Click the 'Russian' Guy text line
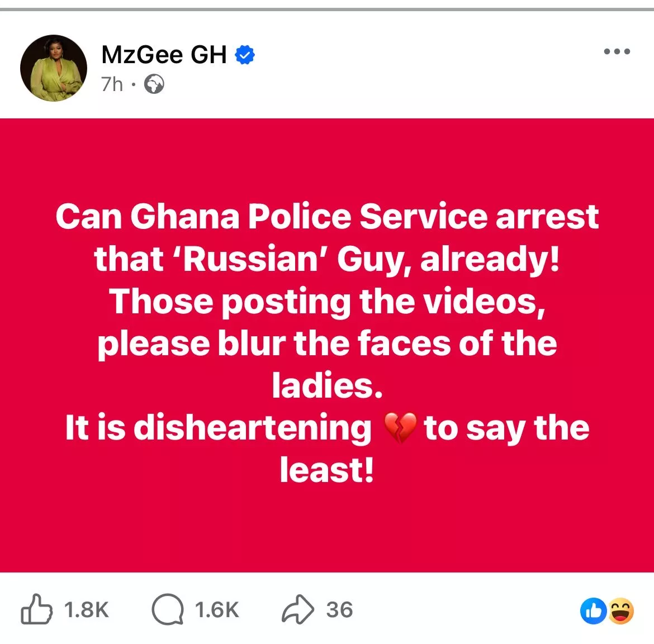This screenshot has width=654, height=644. coord(327,259)
